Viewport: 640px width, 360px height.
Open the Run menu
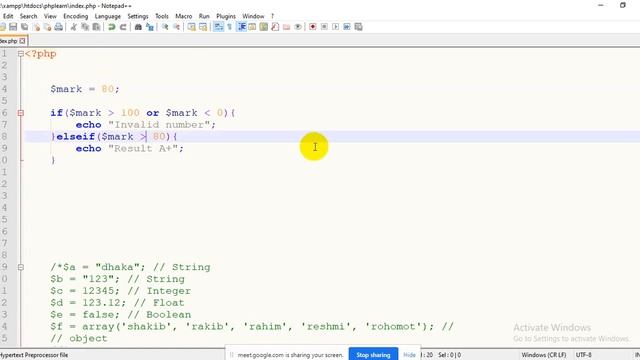[204, 16]
